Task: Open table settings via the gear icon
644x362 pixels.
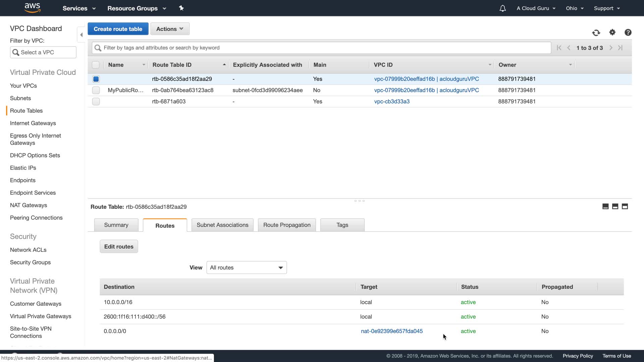Action: tap(612, 32)
